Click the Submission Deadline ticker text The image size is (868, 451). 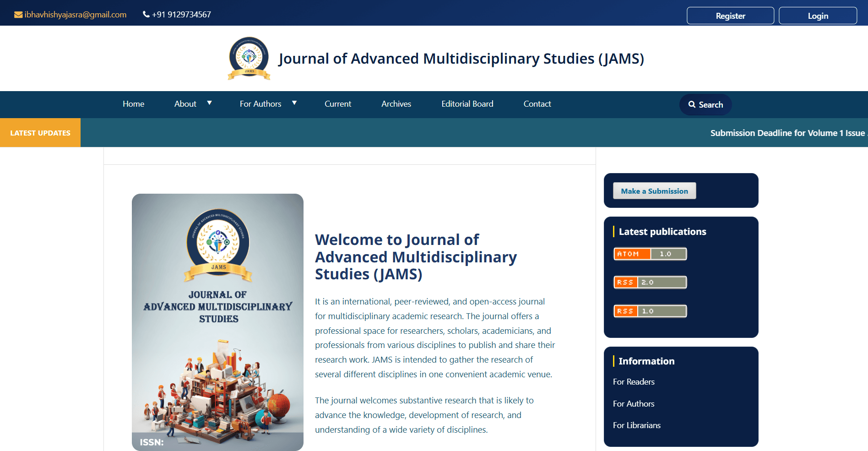787,133
